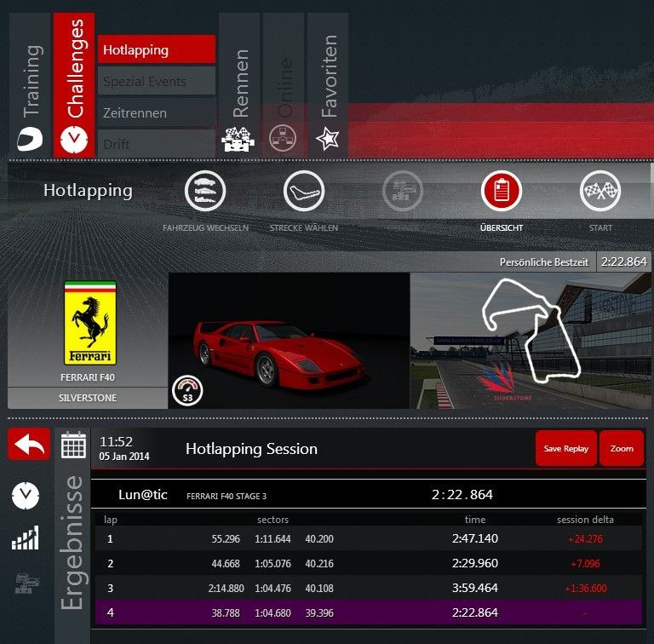This screenshot has height=644, width=654.
Task: Click the Ferrari F40 car preview image
Action: coord(289,341)
